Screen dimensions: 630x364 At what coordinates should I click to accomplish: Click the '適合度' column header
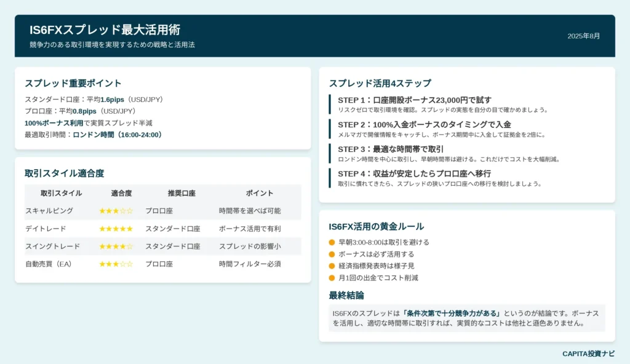(121, 193)
